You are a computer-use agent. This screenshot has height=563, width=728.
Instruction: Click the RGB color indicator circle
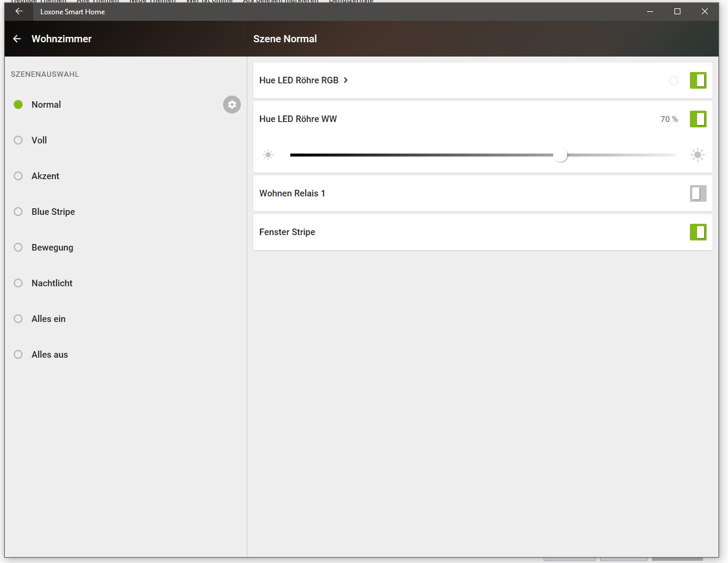(x=673, y=80)
